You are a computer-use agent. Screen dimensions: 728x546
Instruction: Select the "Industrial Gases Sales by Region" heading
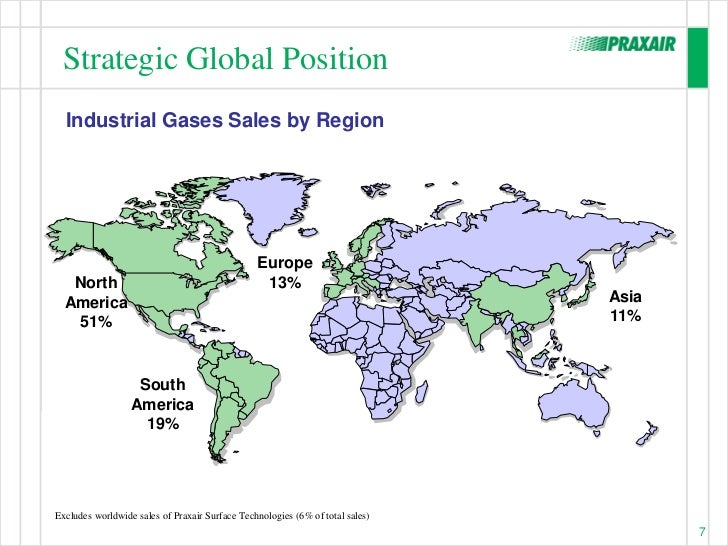225,120
